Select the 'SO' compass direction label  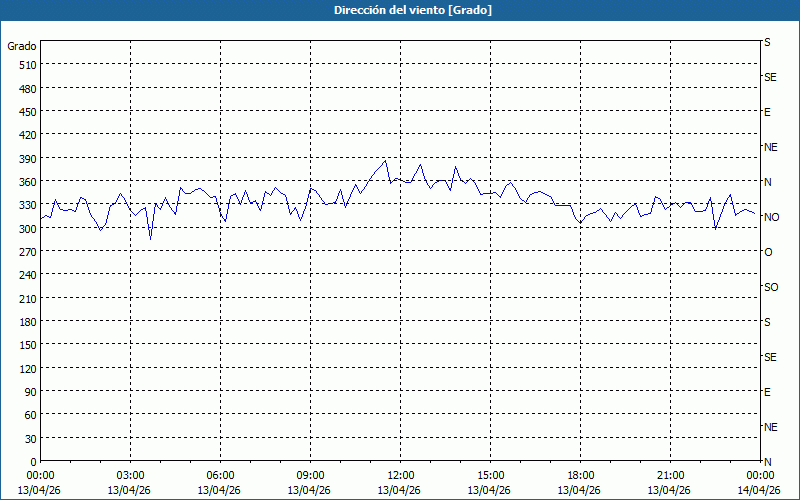click(x=770, y=287)
